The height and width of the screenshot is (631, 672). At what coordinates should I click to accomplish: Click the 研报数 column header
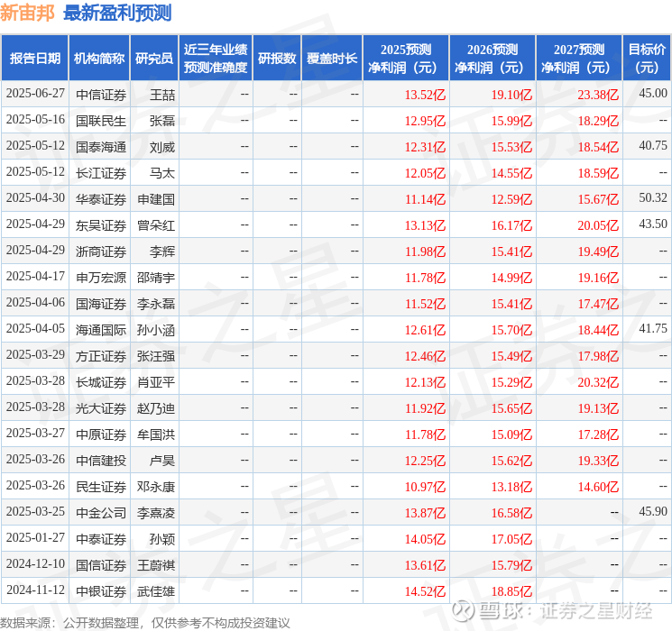coord(277,59)
